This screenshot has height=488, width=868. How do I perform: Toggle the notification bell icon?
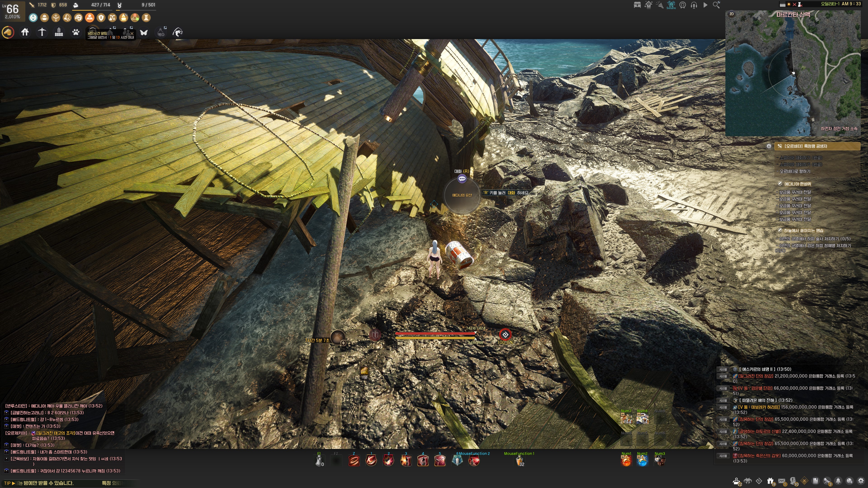click(x=838, y=481)
